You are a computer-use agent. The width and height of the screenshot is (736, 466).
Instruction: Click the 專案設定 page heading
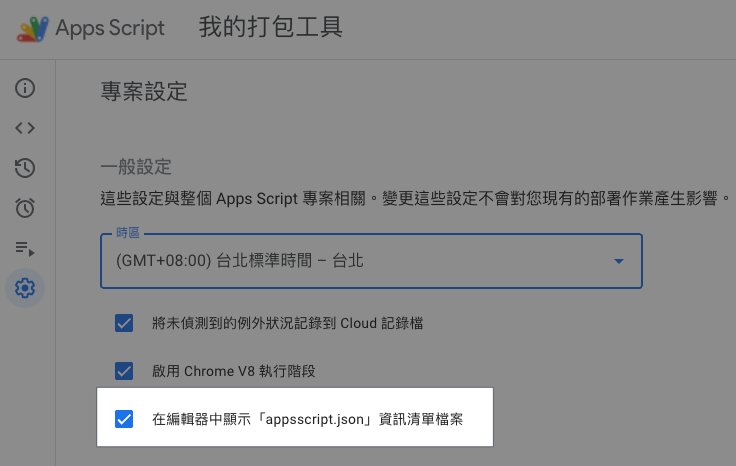144,91
